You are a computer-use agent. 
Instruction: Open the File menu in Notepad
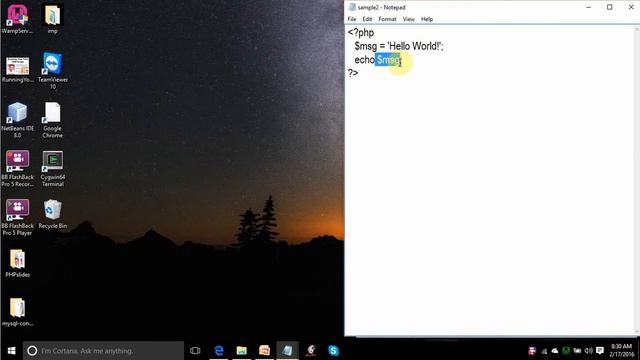point(351,19)
